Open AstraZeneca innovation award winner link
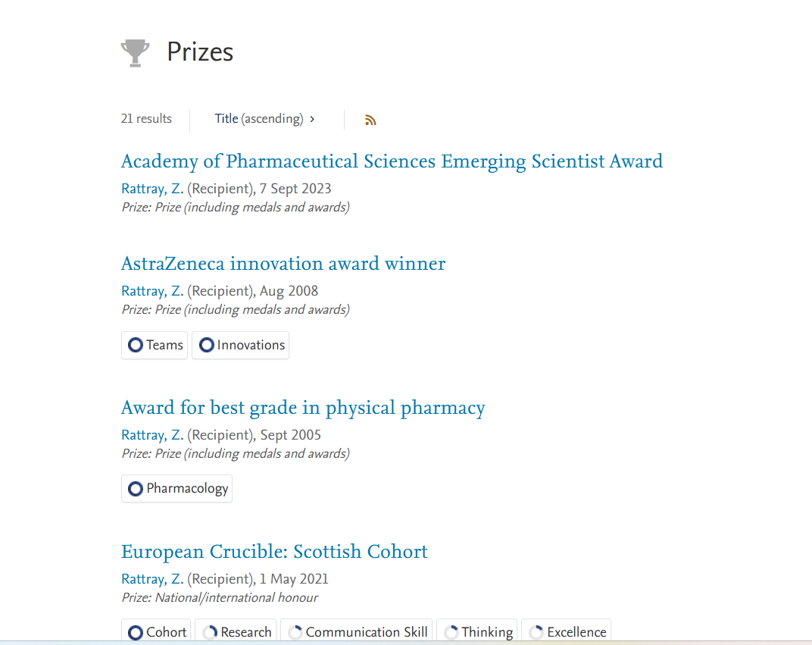Image resolution: width=812 pixels, height=645 pixels. [283, 264]
